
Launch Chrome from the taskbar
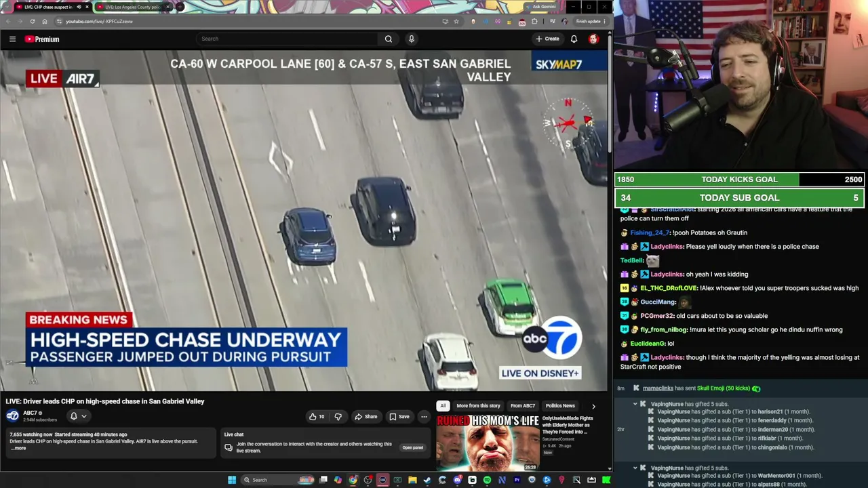coord(353,480)
